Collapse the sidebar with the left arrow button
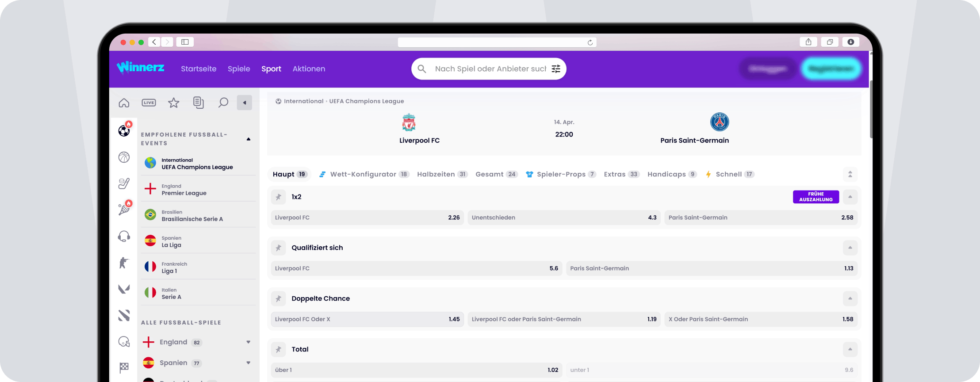This screenshot has width=980, height=382. click(245, 103)
